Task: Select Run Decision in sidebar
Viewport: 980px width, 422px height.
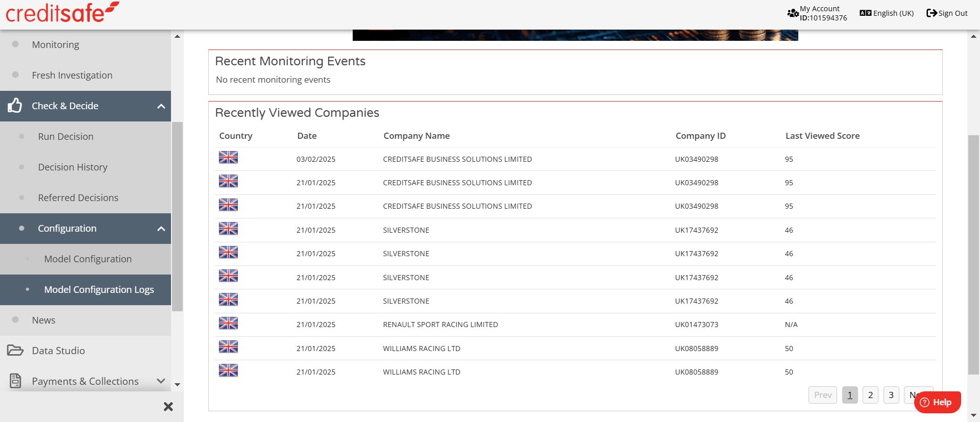Action: click(65, 136)
